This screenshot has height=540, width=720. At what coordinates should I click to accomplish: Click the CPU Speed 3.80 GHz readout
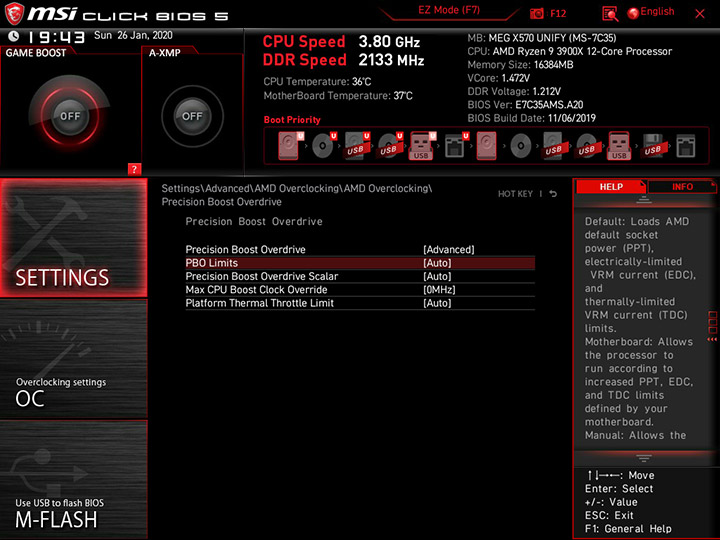341,42
